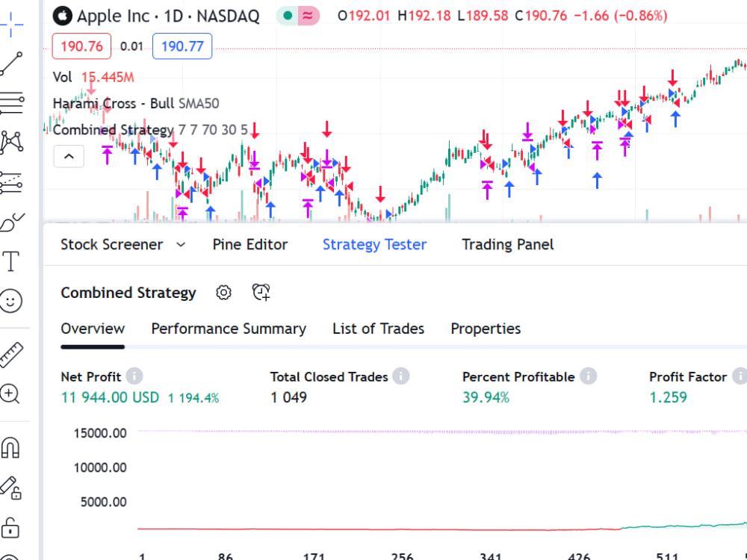This screenshot has width=747, height=560.
Task: Open the Stock Screener tab
Action: [111, 244]
